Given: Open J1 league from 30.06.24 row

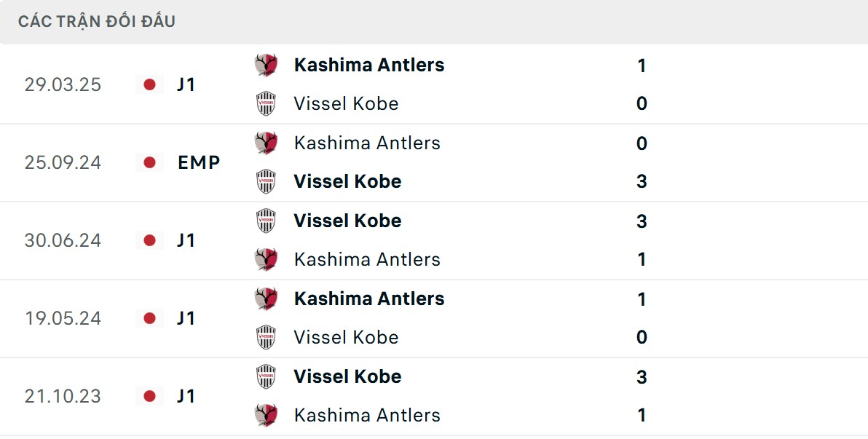Looking at the screenshot, I should (x=186, y=240).
